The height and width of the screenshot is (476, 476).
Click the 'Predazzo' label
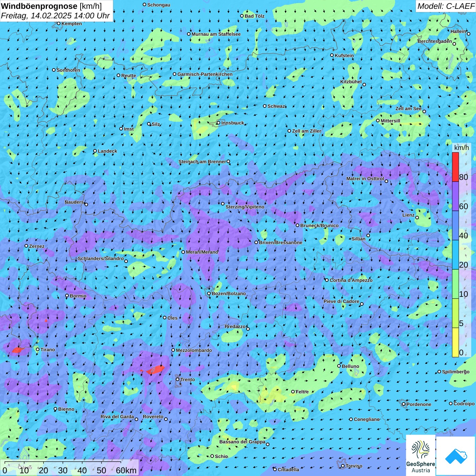[235, 326]
